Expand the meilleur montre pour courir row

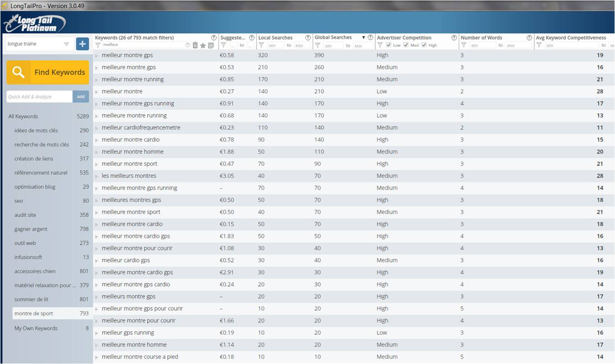(97, 248)
